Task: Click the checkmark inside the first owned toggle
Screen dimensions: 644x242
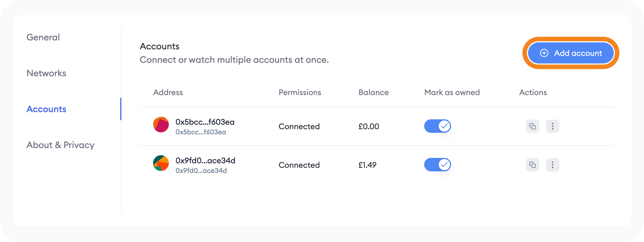Action: point(444,126)
